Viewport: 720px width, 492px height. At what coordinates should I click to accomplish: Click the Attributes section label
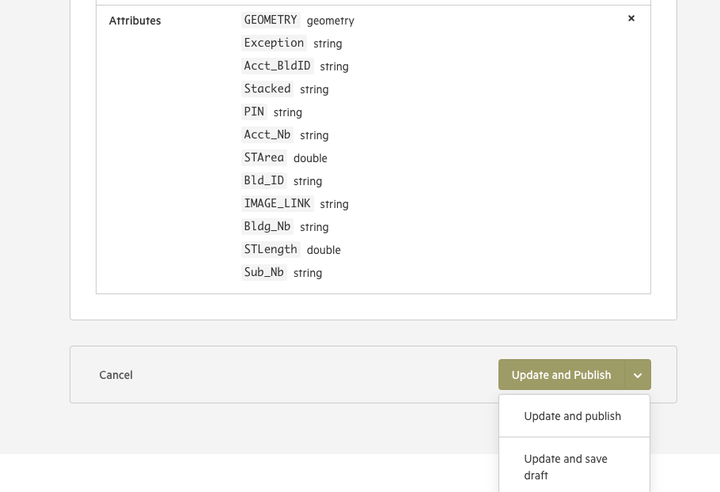click(135, 21)
